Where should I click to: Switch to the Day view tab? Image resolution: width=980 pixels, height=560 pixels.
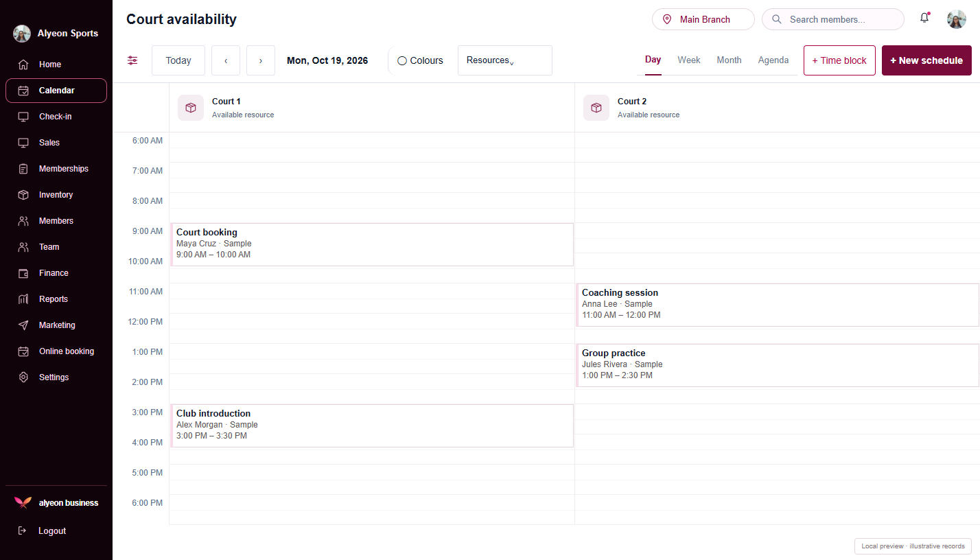(653, 60)
